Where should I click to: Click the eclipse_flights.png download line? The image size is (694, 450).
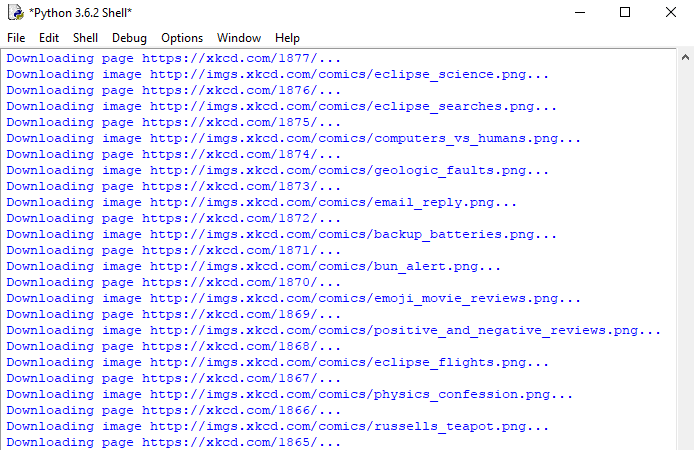(278, 362)
